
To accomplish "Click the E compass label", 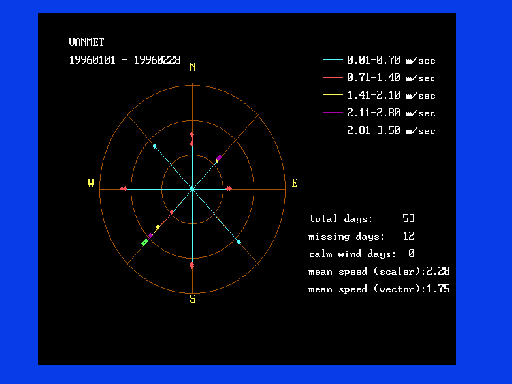I will tap(295, 183).
